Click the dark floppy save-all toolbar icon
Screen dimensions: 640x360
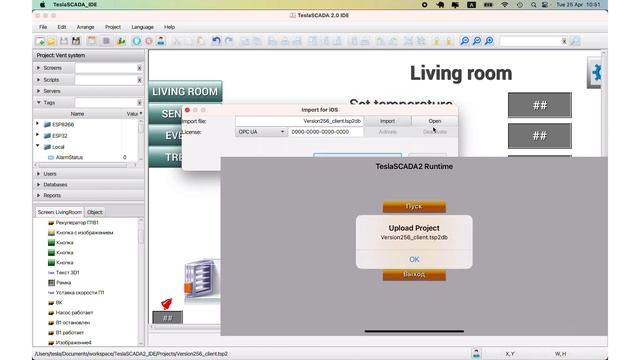(76, 41)
